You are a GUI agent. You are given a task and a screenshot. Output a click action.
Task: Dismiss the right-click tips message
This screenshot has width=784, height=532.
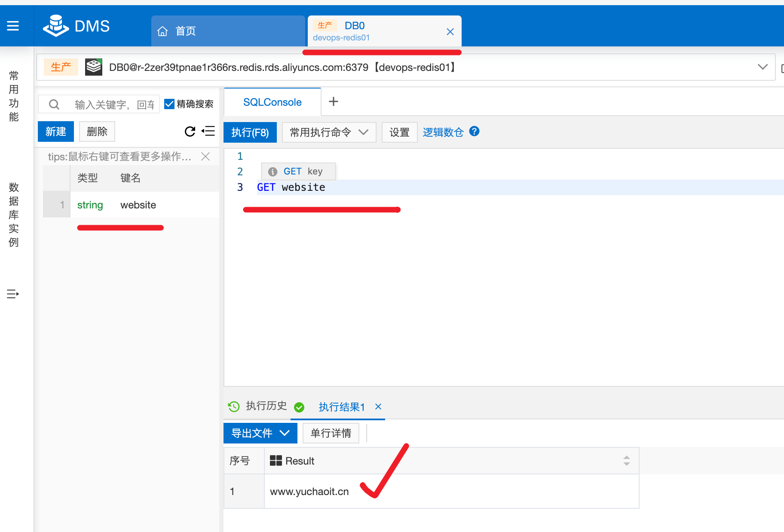coord(205,156)
